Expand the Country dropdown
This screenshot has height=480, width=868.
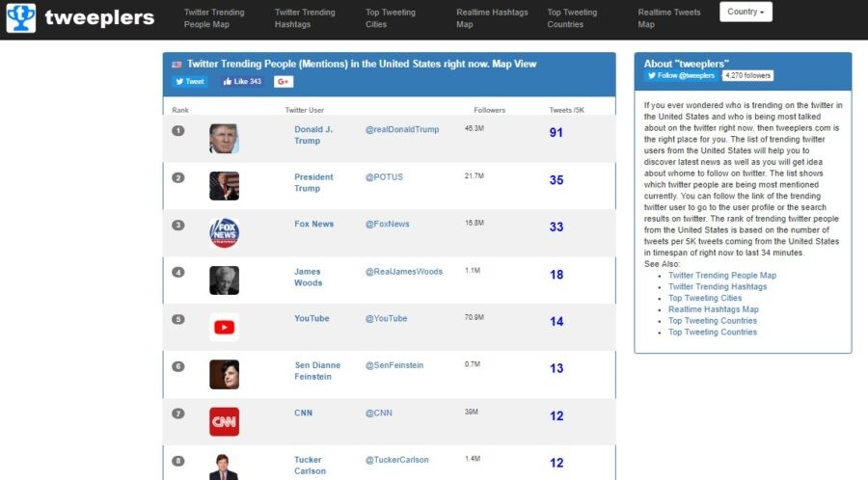coord(746,12)
